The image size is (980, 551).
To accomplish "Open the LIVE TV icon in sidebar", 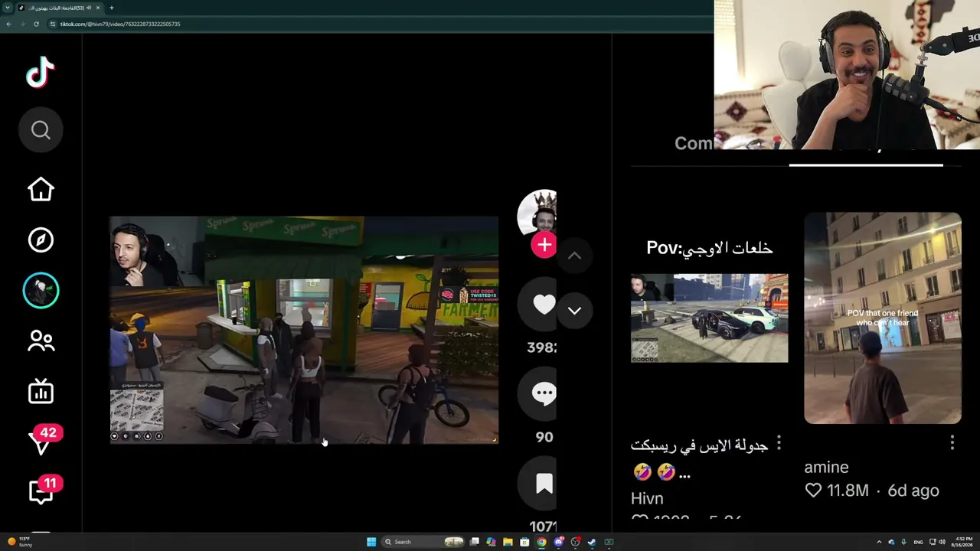I will click(x=41, y=392).
